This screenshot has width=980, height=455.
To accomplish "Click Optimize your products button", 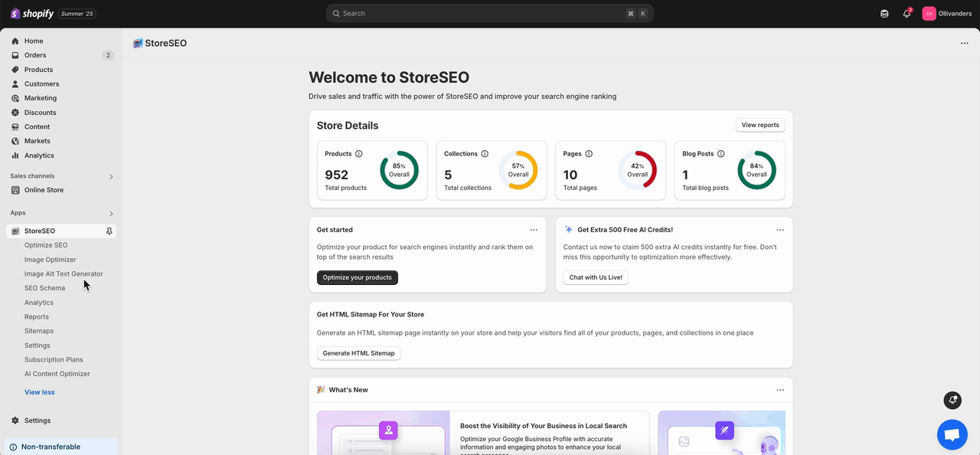I will (x=358, y=277).
